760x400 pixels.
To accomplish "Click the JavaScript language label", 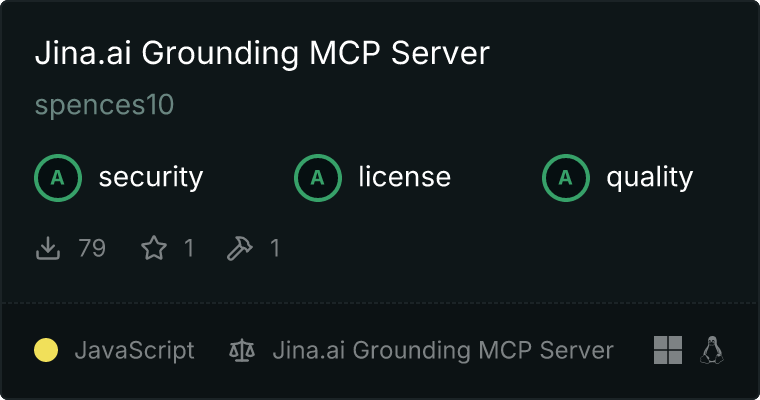I will [134, 351].
